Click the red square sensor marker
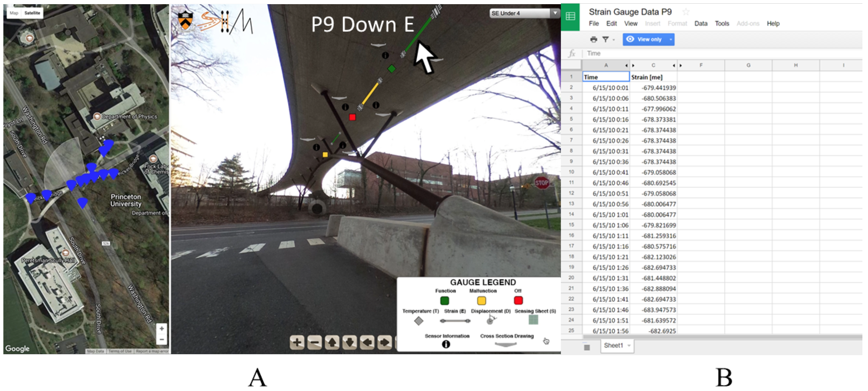Image resolution: width=868 pixels, height=391 pixels. [x=352, y=117]
